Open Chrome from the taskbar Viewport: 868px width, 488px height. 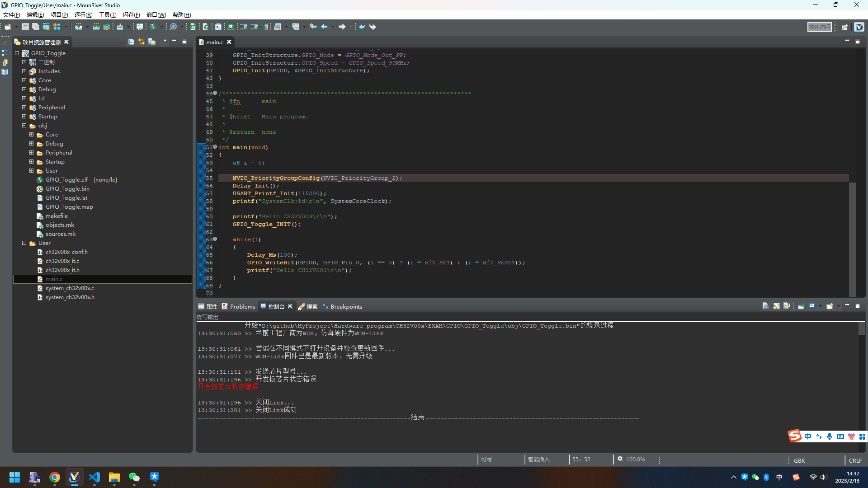(55, 477)
